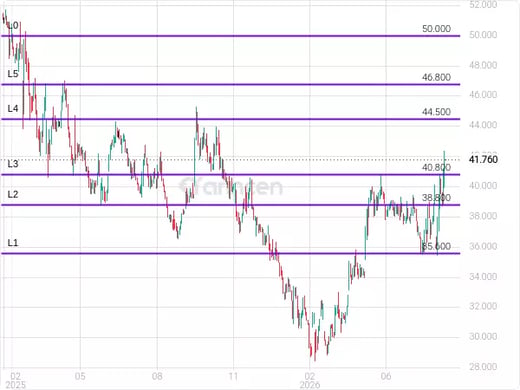Image resolution: width=520 pixels, height=390 pixels.
Task: Select the 40.800 line value label
Action: pos(436,167)
